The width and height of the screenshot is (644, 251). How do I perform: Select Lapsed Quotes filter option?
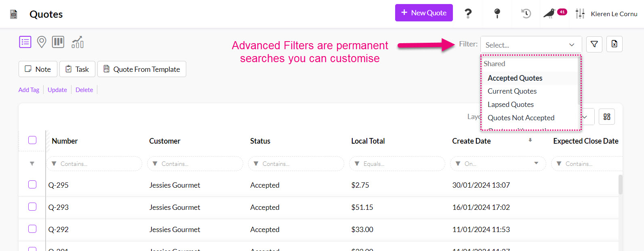tap(510, 105)
